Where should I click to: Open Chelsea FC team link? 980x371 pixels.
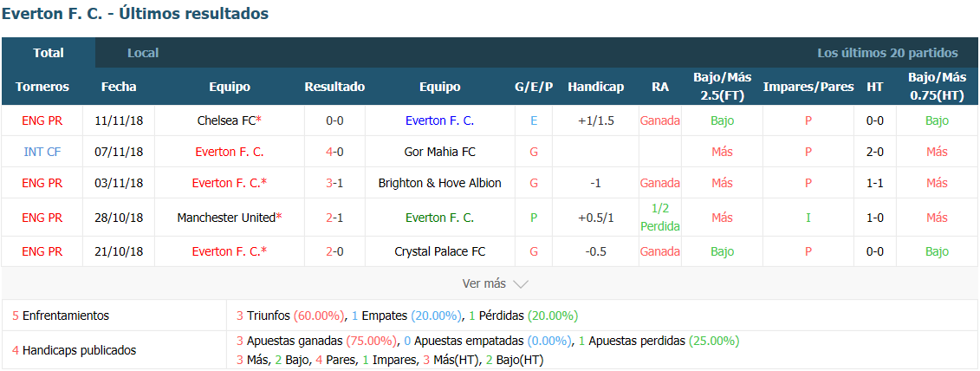coord(226,120)
